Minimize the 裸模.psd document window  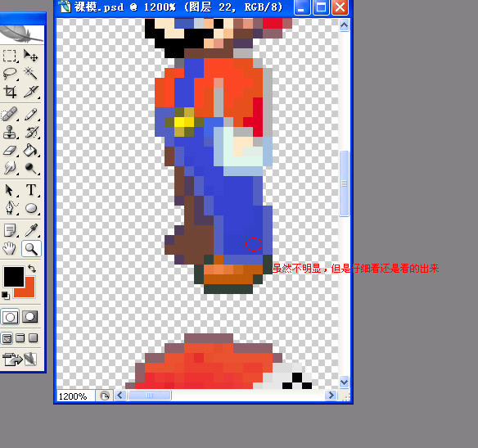(301, 7)
